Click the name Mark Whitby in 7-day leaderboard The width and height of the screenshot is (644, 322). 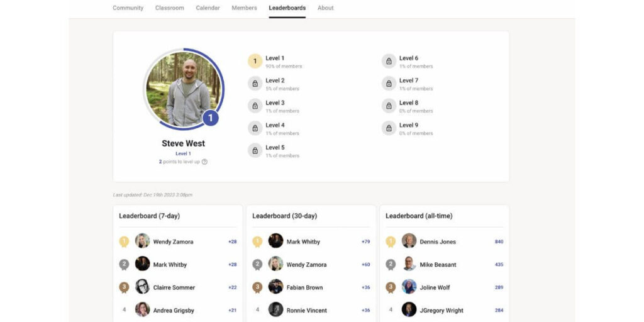(x=170, y=265)
